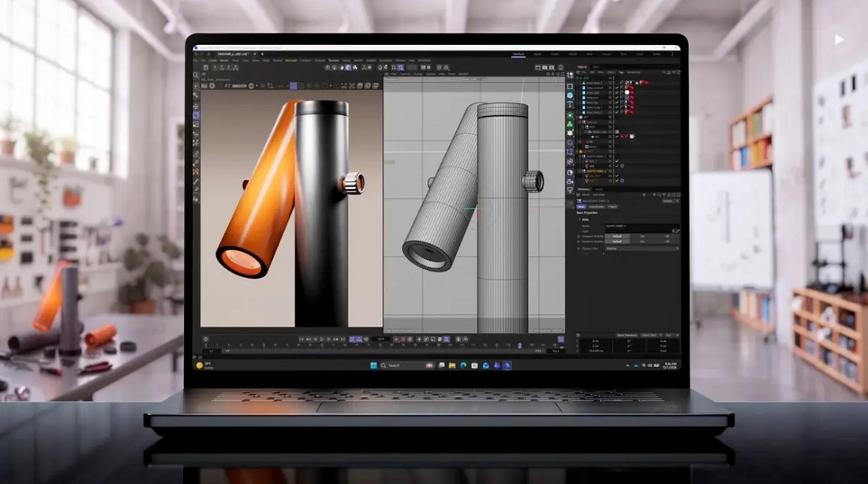The width and height of the screenshot is (868, 484).
Task: Click the green Cloner icon in side palette
Action: (x=570, y=124)
